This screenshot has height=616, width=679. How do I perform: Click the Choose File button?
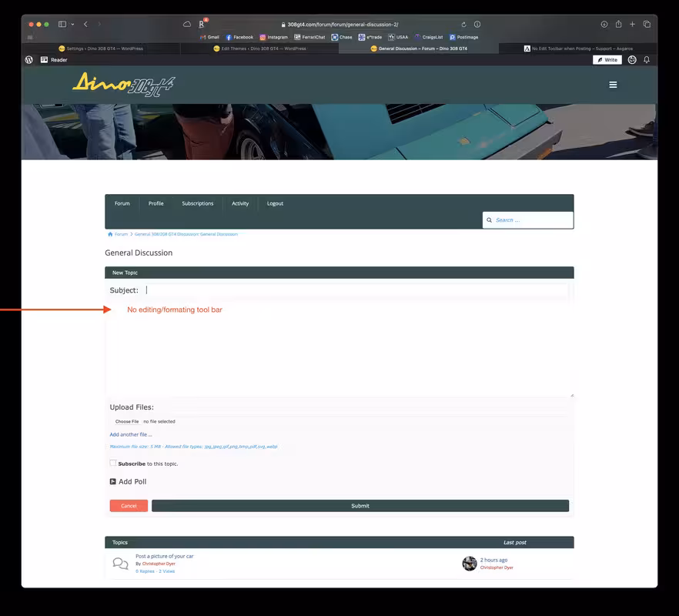click(127, 421)
